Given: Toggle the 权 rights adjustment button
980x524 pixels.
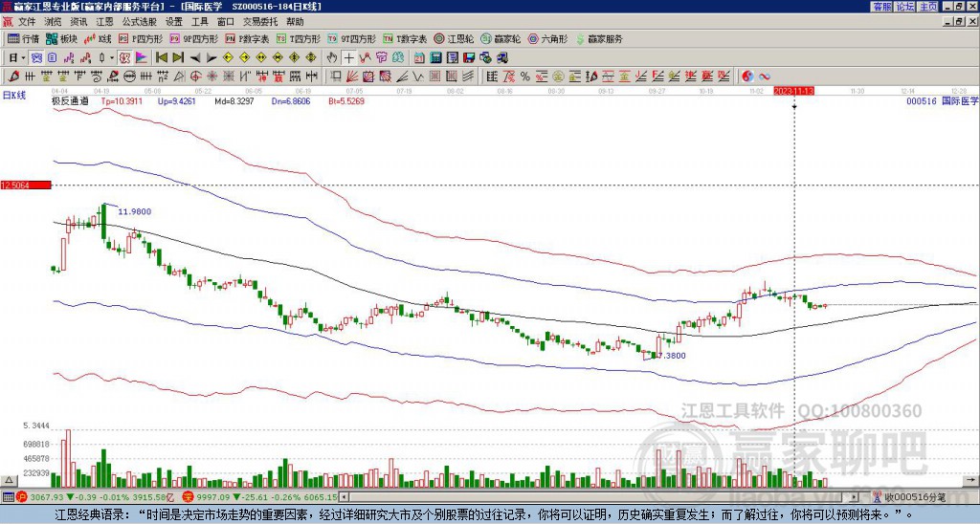Looking at the screenshot, I should 123,57.
